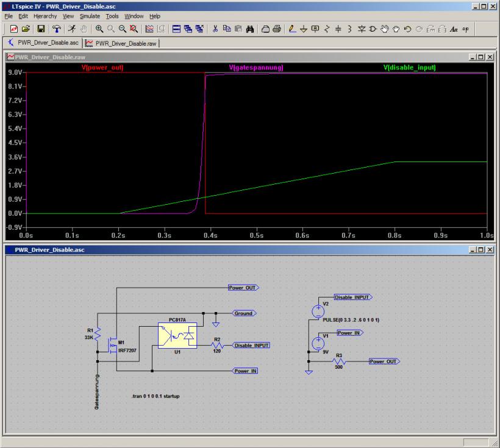Open the Simulate menu
The width and height of the screenshot is (500, 448).
coord(90,15)
